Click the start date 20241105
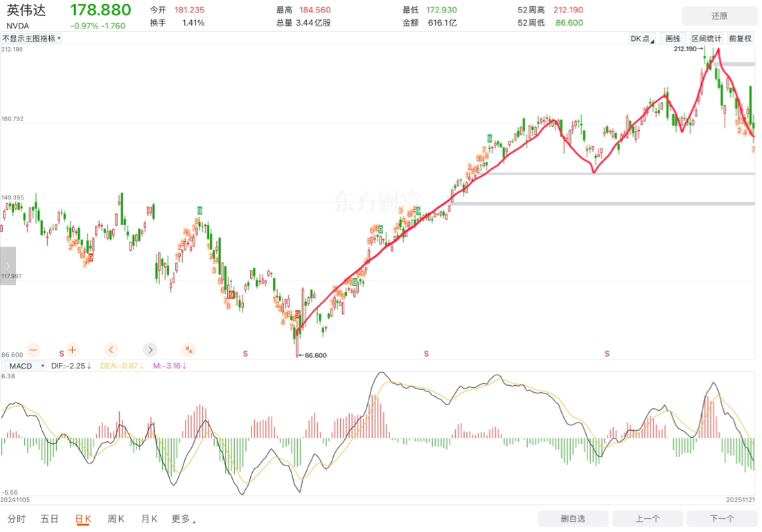This screenshot has width=762, height=532. [x=15, y=499]
